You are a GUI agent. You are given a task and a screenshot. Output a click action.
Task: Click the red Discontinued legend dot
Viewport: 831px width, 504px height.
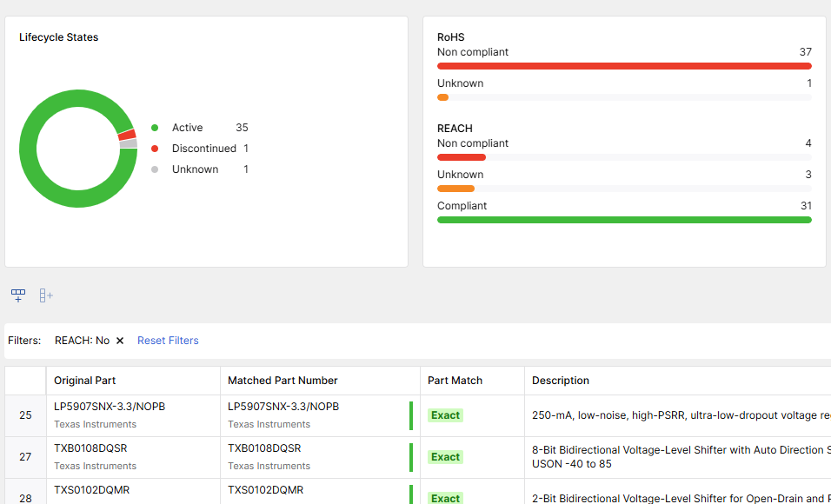coord(155,149)
